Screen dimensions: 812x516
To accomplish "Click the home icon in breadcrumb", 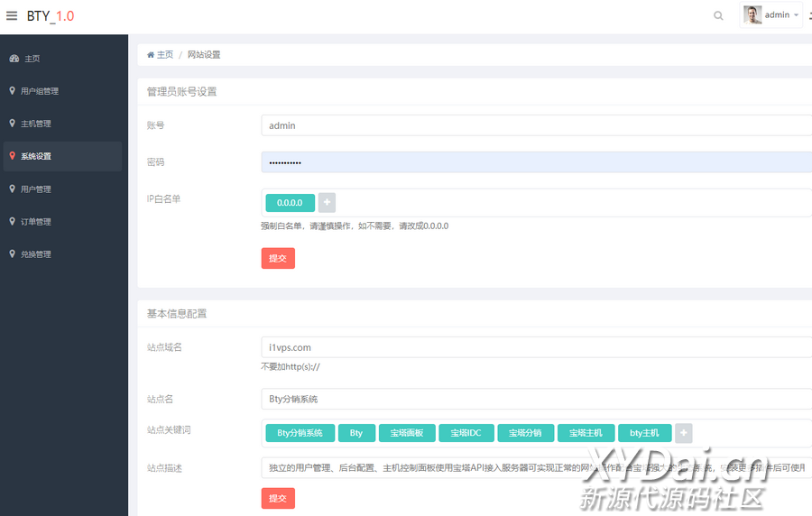I will click(x=151, y=55).
